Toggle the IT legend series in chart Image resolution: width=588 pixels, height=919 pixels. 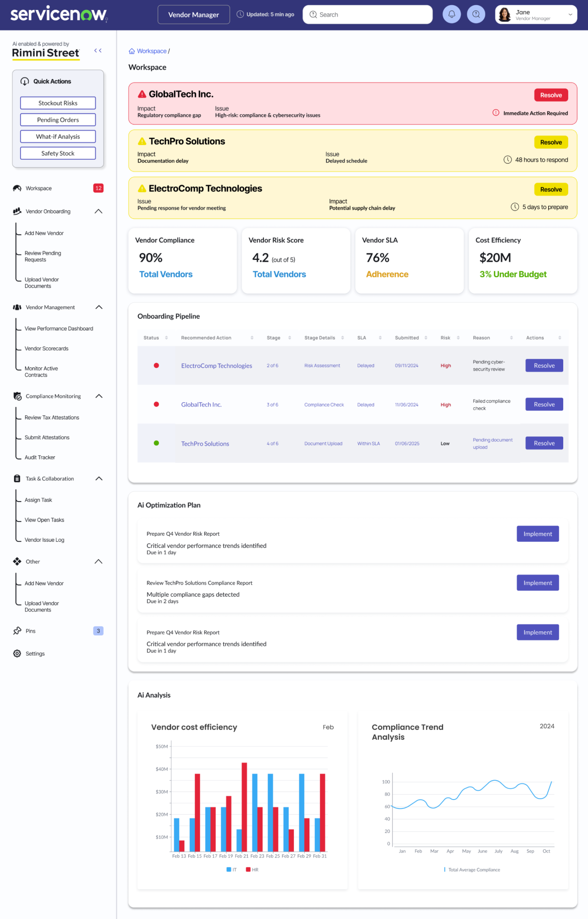pyautogui.click(x=232, y=869)
